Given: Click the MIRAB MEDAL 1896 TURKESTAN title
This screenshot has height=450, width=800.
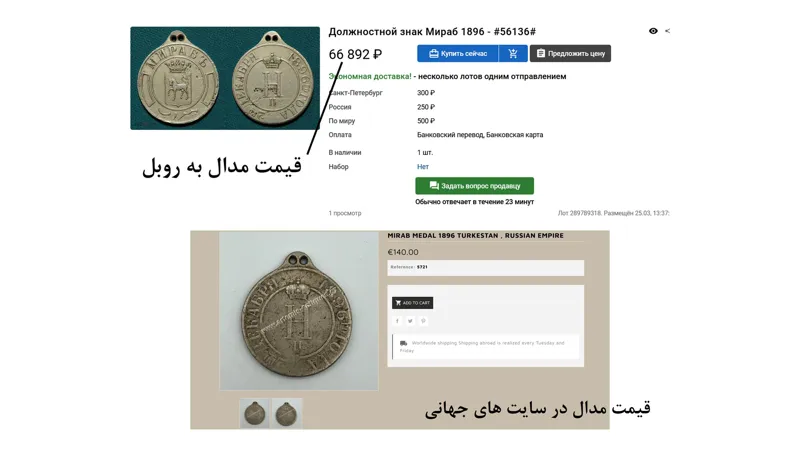Looking at the screenshot, I should pos(476,236).
